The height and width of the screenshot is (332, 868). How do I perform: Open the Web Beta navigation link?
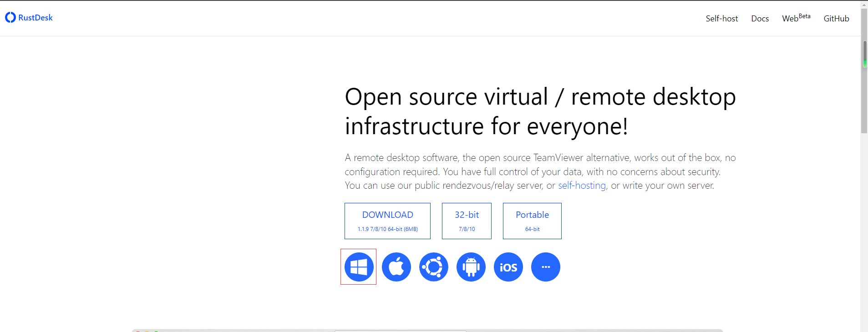point(796,18)
